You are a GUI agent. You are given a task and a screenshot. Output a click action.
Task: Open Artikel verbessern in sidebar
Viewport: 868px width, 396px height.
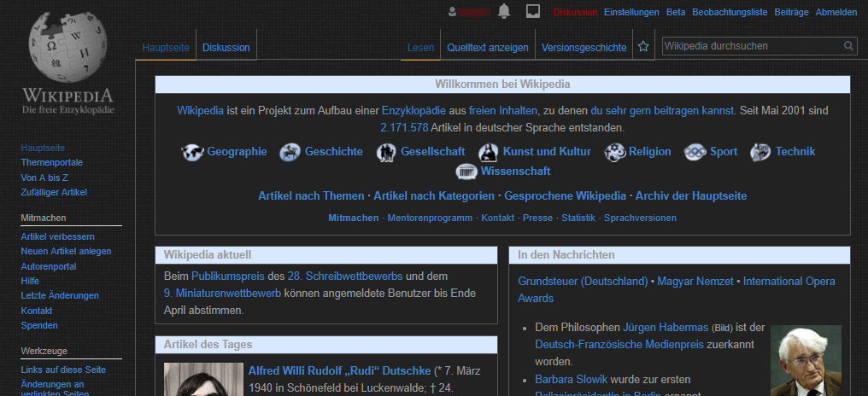[x=57, y=236]
